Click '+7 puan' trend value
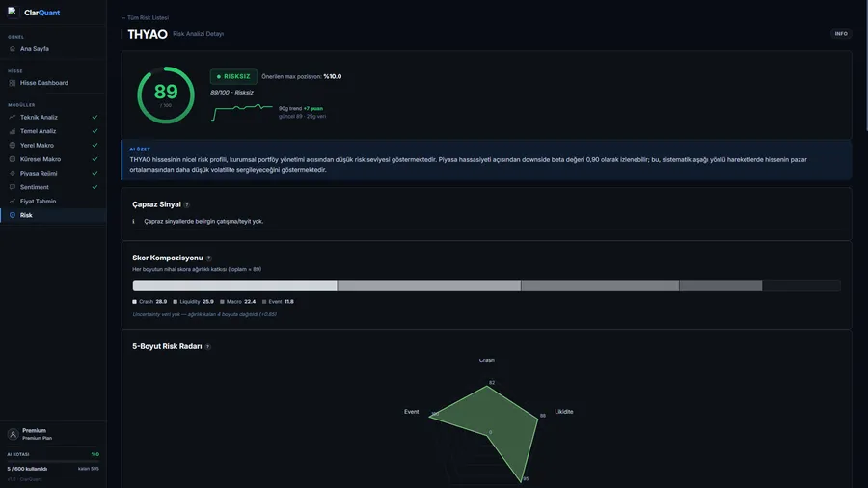 pos(313,108)
